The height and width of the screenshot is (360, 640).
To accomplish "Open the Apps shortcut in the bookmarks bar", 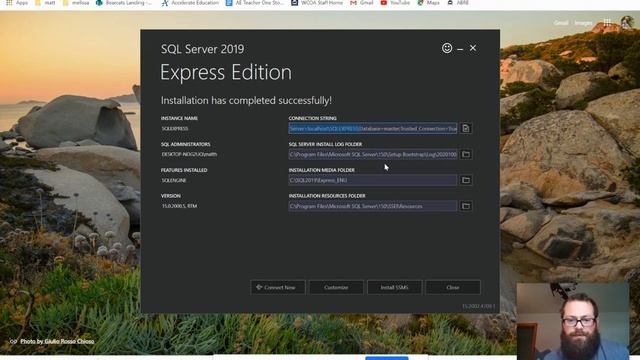I will pyautogui.click(x=17, y=3).
